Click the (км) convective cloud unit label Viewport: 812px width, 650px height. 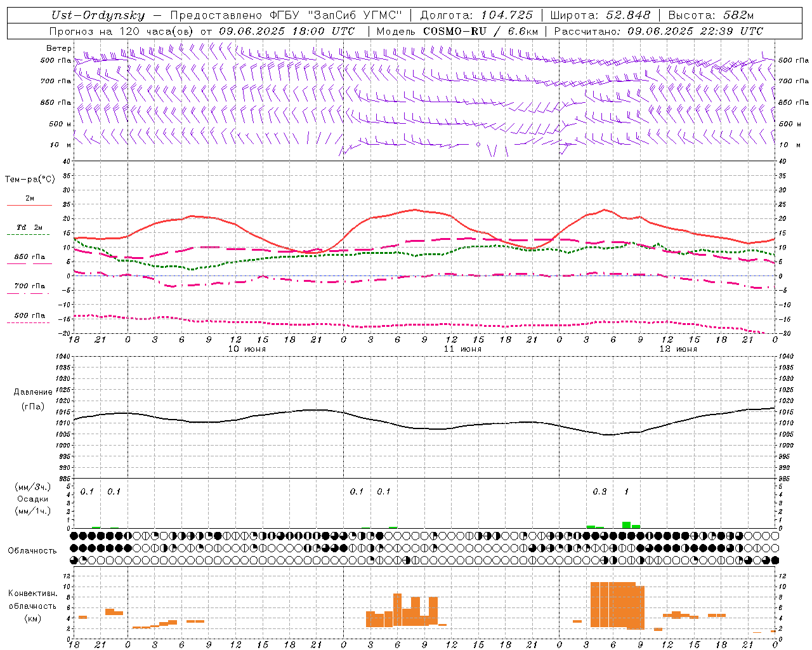point(33,618)
